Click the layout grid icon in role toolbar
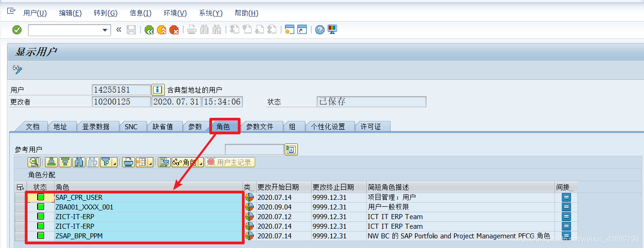 (141, 162)
